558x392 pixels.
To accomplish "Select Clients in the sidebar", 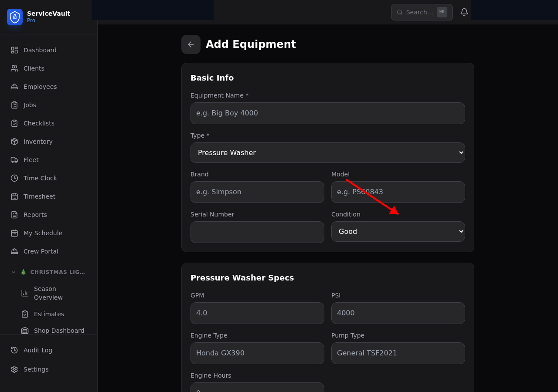I will tap(34, 68).
